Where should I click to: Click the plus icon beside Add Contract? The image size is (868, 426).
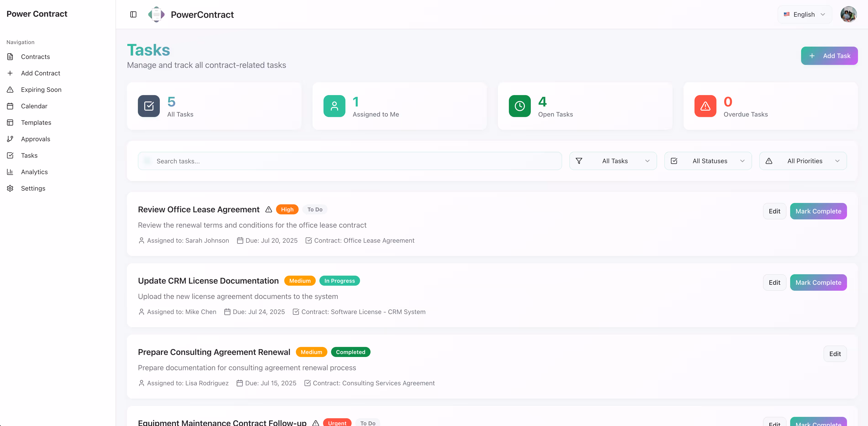10,73
